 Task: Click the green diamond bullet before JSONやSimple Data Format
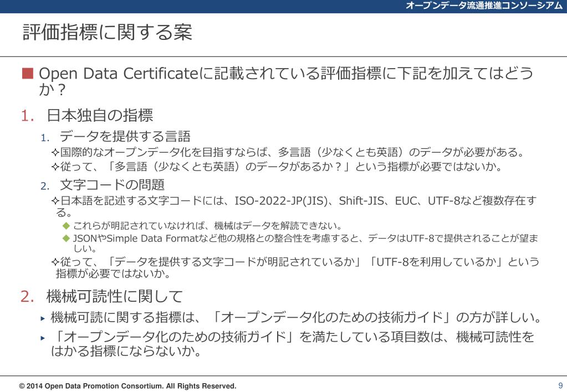click(x=66, y=238)
